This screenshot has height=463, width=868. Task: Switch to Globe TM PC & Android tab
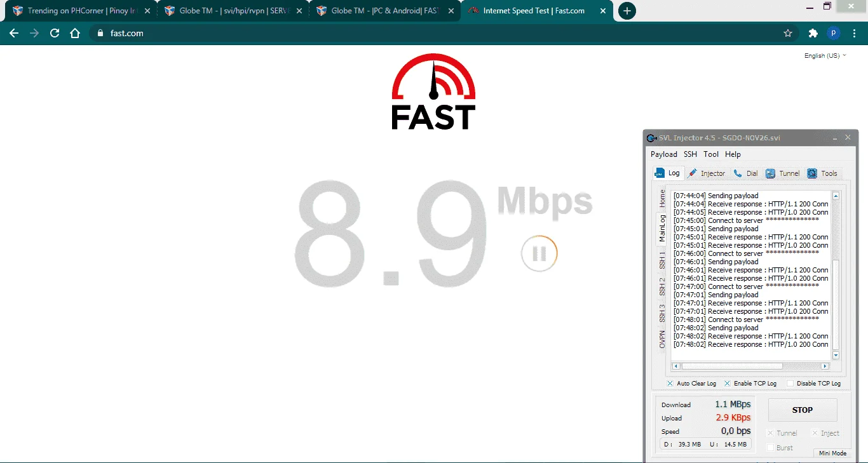coord(384,11)
